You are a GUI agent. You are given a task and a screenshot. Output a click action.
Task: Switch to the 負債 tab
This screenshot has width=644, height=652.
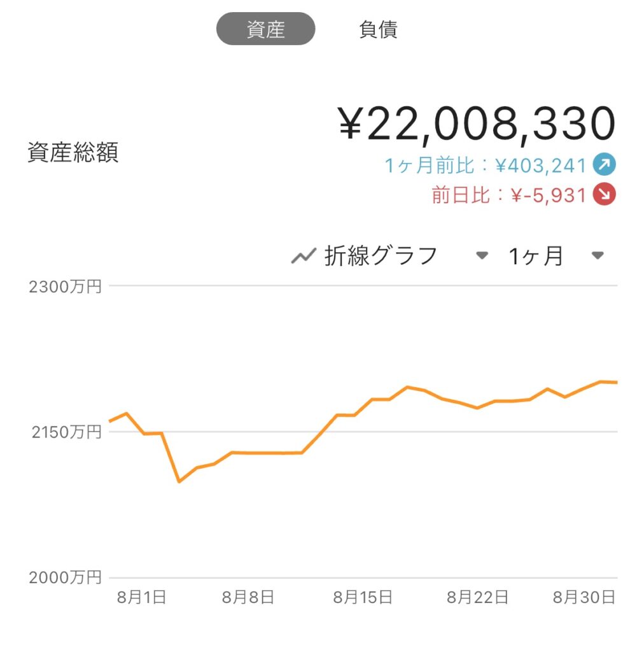click(378, 29)
